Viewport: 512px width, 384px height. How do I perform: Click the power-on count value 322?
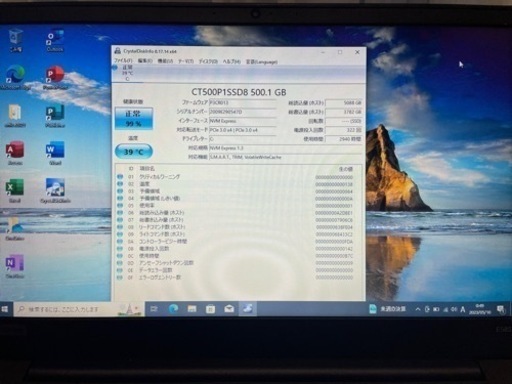pyautogui.click(x=343, y=130)
